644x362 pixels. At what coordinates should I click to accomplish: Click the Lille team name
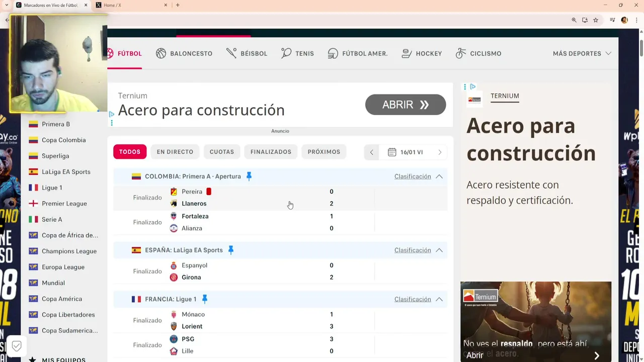[x=188, y=351]
